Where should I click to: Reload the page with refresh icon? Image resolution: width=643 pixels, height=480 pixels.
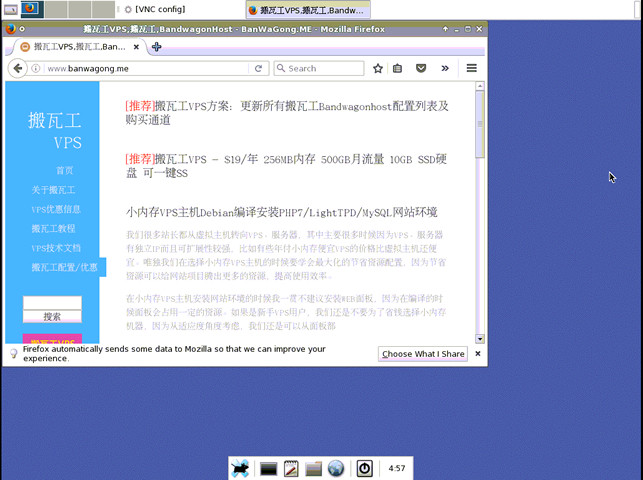(258, 68)
